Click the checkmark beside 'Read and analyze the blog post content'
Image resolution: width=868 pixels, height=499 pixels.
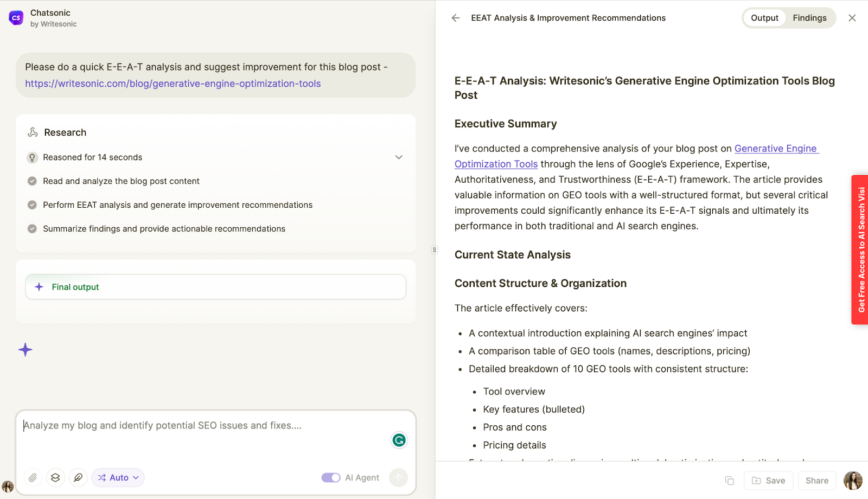[32, 181]
